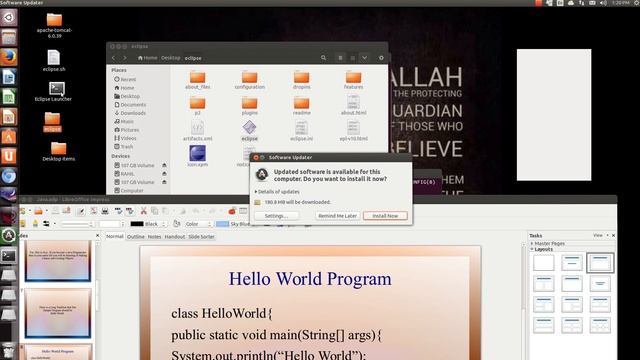Click the Hello World Program slide title
The image size is (640, 360).
(x=310, y=279)
